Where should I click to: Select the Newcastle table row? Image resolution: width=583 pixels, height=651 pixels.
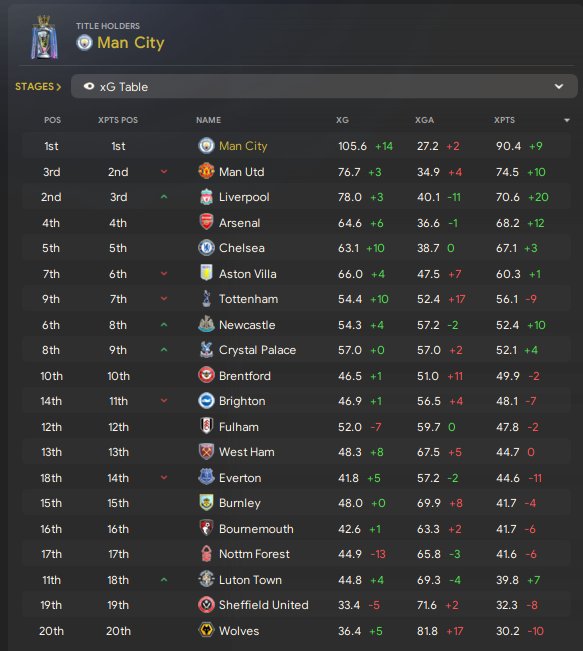(x=296, y=325)
